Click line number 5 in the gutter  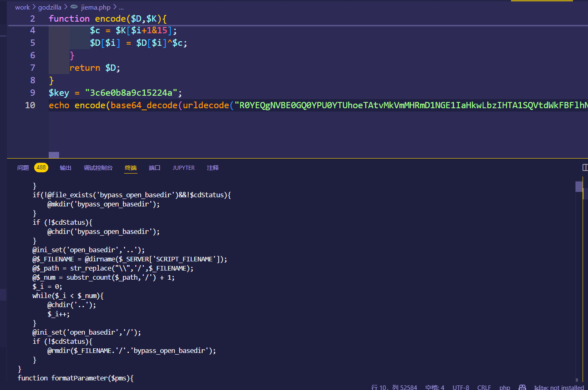point(32,43)
